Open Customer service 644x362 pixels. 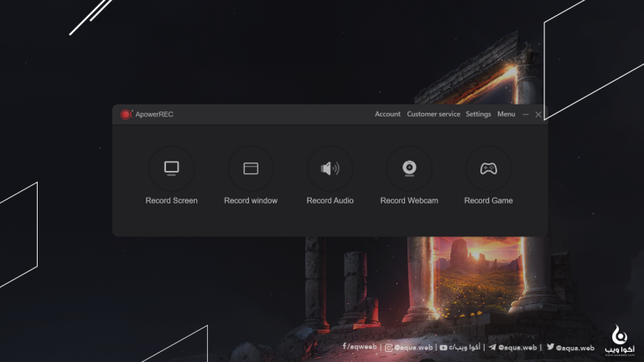click(434, 114)
